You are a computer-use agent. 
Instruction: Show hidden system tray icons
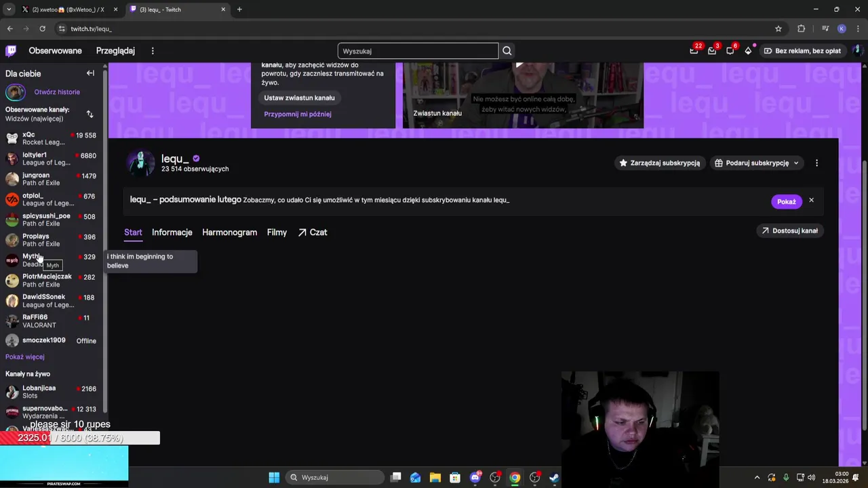click(x=757, y=477)
